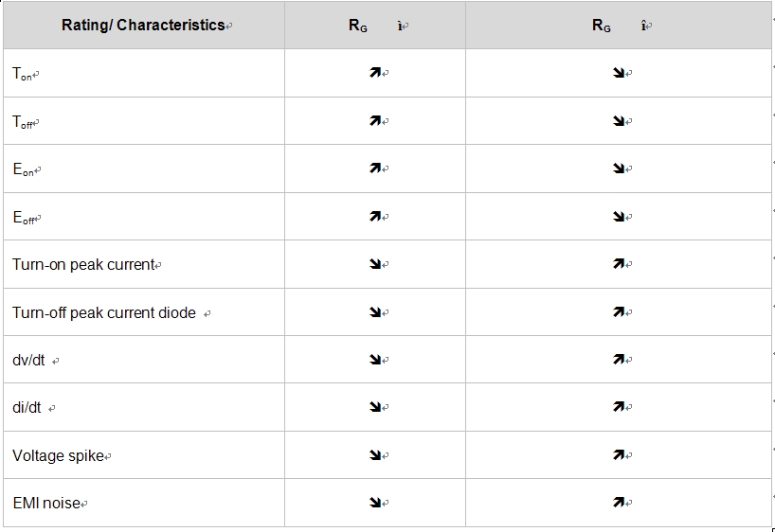
Task: Click the down arrow in the Voltage spike row
Action: (375, 455)
